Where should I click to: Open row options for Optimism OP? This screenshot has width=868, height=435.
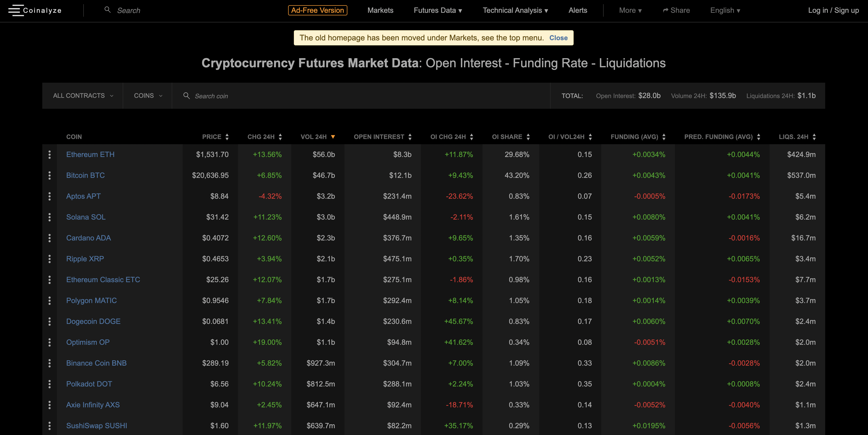(50, 342)
